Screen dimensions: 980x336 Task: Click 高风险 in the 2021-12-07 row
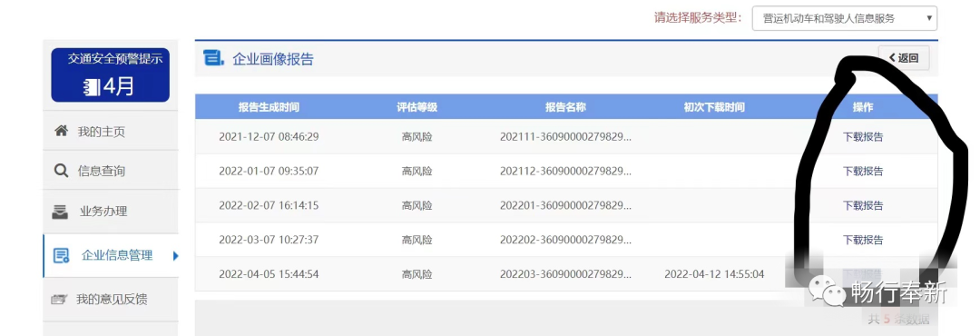pos(416,137)
